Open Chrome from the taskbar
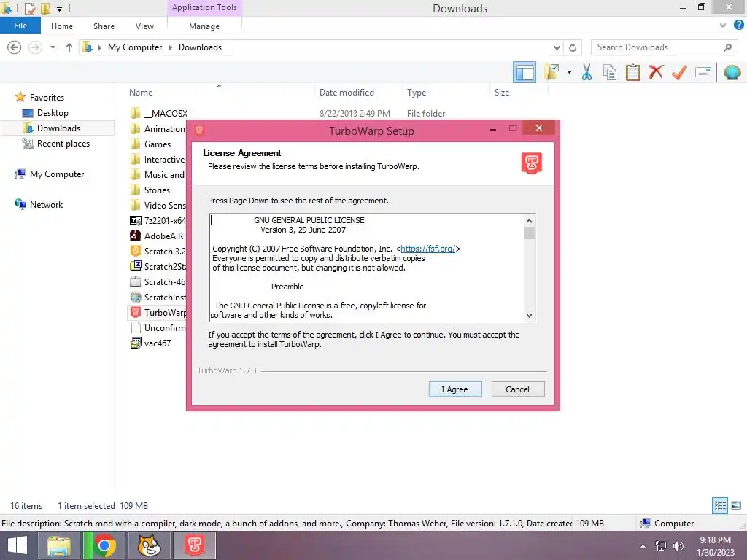The width and height of the screenshot is (747, 560). [x=104, y=545]
